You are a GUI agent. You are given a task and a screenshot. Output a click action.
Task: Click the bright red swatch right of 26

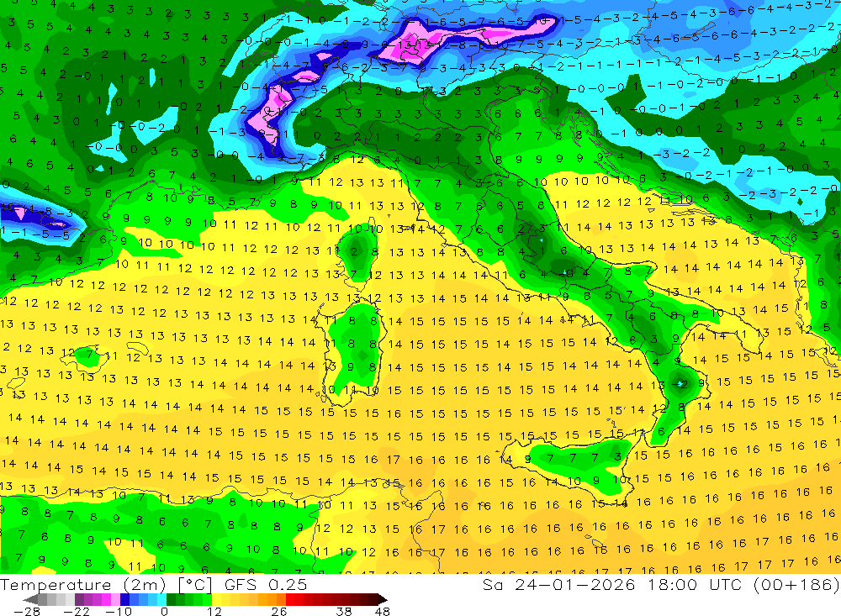[x=290, y=599]
